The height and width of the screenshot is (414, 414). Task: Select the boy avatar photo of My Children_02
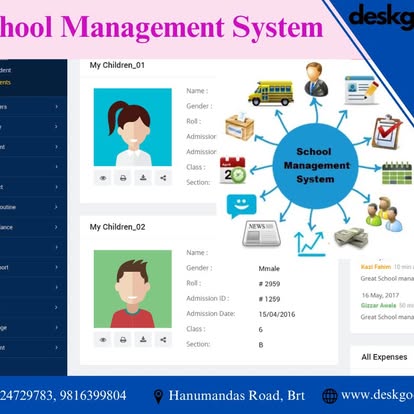click(x=133, y=289)
